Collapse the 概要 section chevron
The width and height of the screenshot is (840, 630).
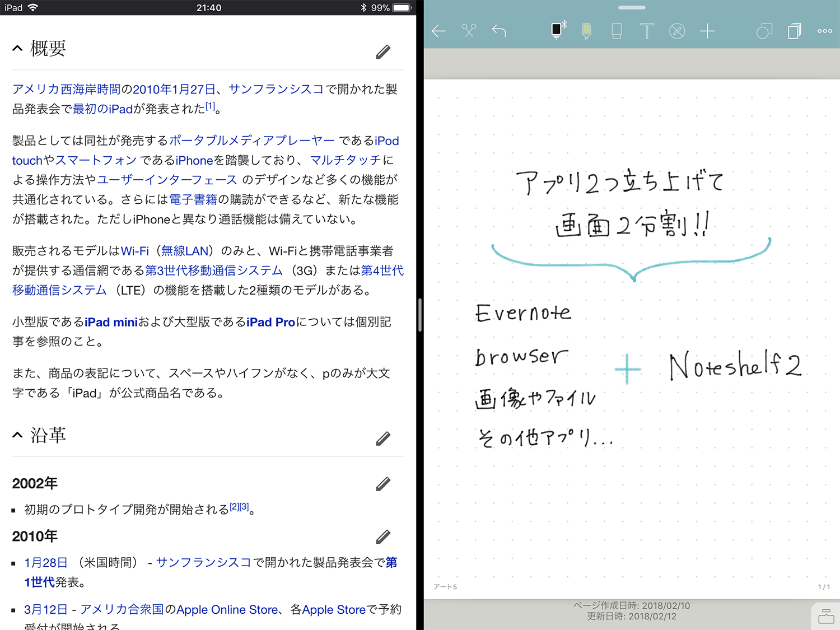(17, 48)
